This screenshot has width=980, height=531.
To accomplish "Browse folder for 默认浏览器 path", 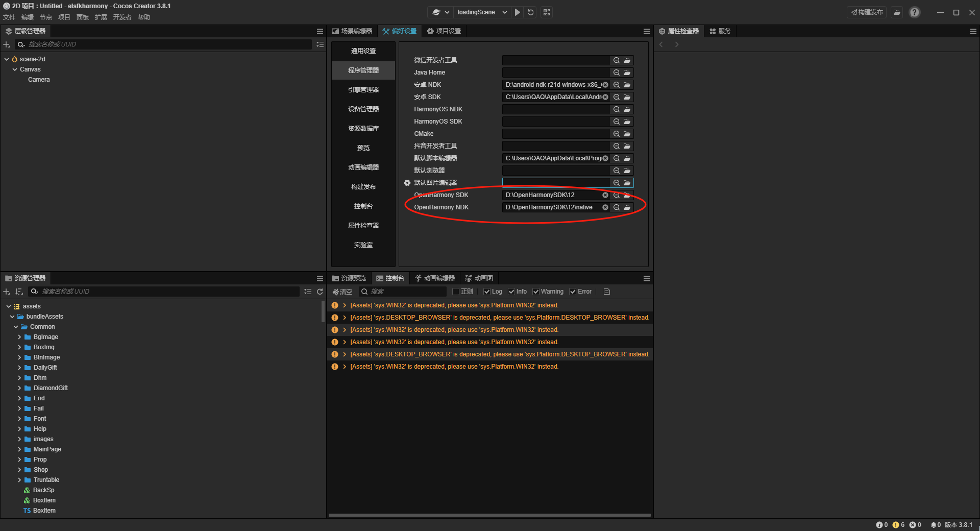I will tap(627, 171).
